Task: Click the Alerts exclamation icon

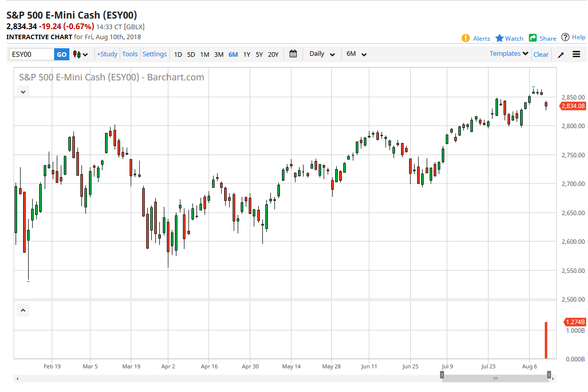Action: tap(466, 38)
